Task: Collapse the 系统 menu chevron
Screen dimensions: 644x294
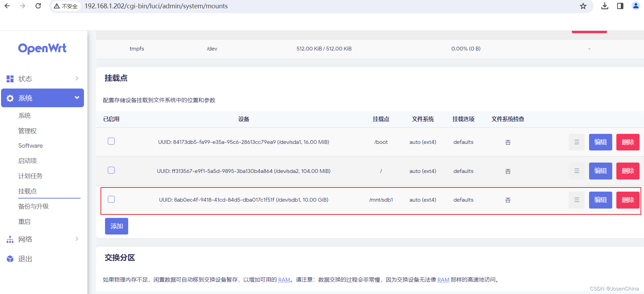Action: tap(77, 98)
